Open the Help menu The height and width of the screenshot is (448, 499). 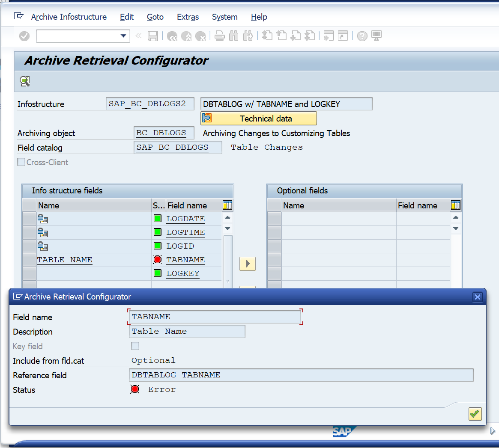(259, 17)
